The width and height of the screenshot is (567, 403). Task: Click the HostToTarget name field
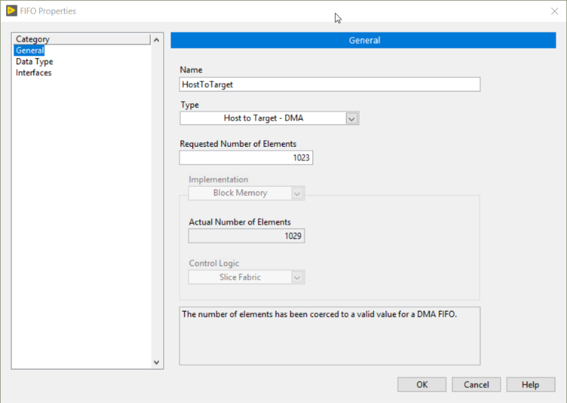click(330, 84)
